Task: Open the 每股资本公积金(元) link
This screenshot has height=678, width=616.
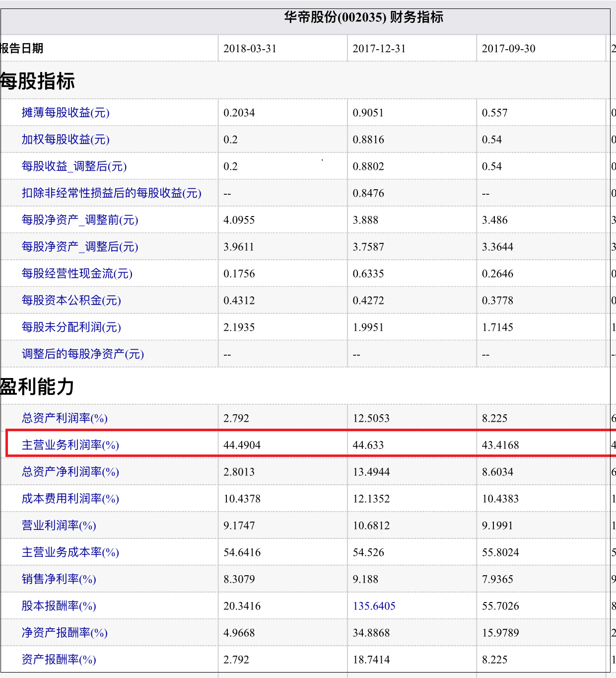Action: point(71,301)
